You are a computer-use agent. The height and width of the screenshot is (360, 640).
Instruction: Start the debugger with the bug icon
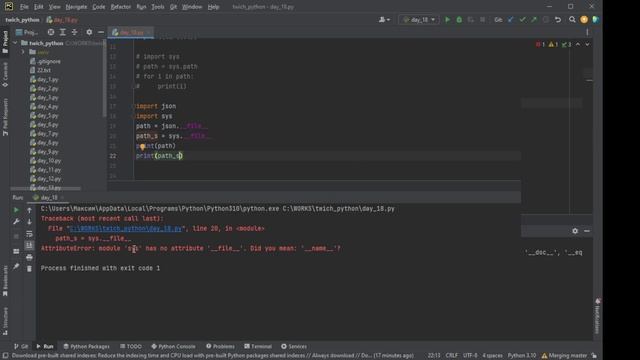pos(459,20)
